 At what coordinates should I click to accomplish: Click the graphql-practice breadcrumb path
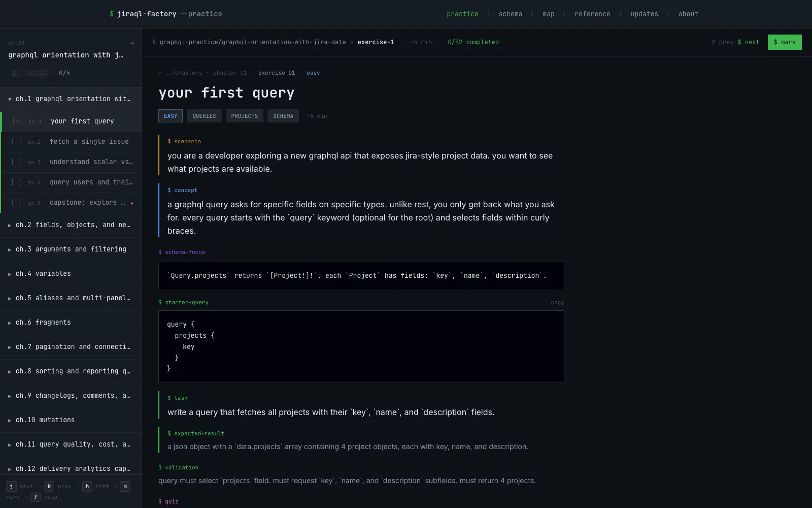click(x=252, y=42)
